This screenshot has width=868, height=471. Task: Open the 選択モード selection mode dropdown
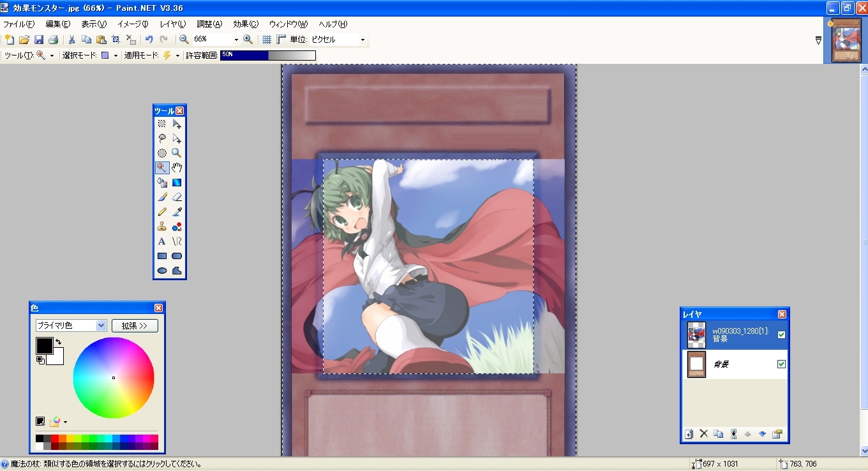tap(116, 56)
